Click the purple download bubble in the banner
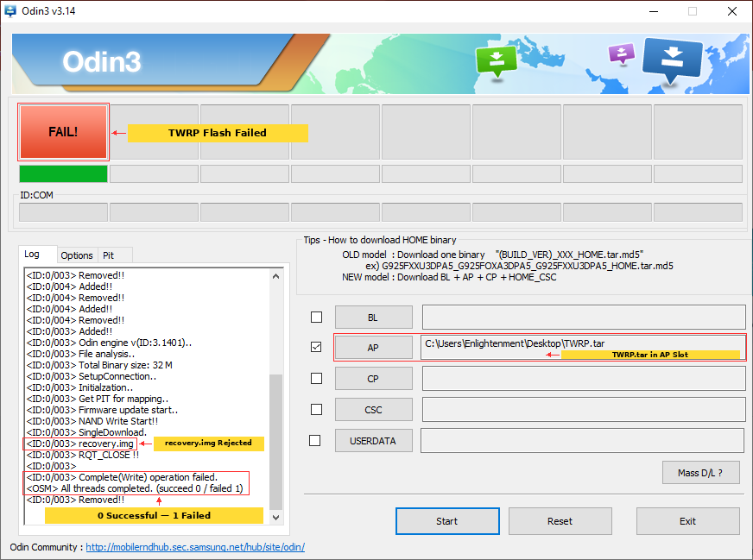The height and width of the screenshot is (560, 753). pos(622,53)
